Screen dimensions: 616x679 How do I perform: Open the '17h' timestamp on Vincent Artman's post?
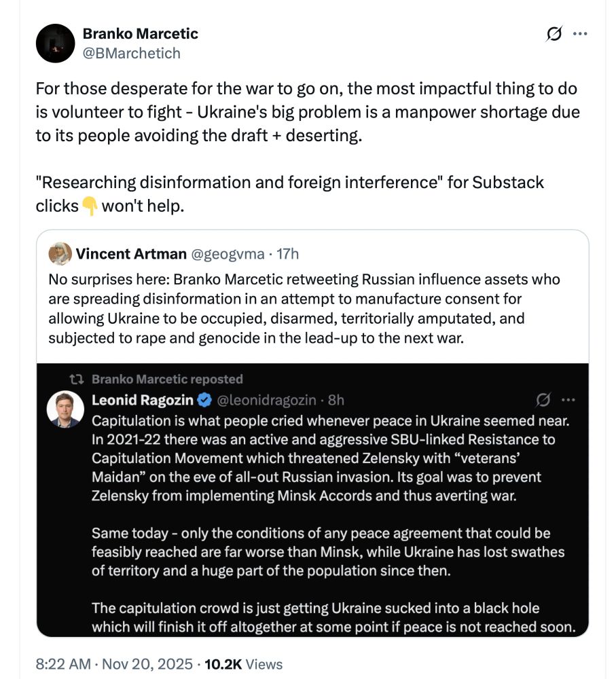click(289, 254)
